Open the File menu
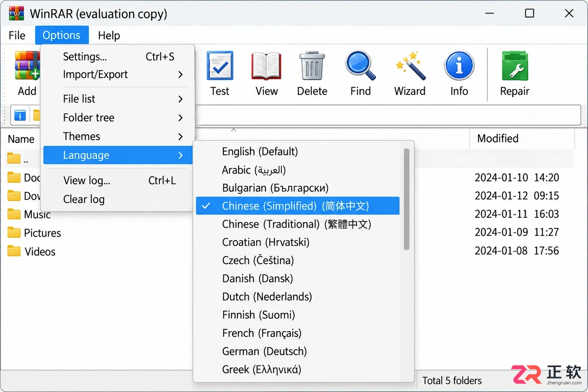 (17, 36)
